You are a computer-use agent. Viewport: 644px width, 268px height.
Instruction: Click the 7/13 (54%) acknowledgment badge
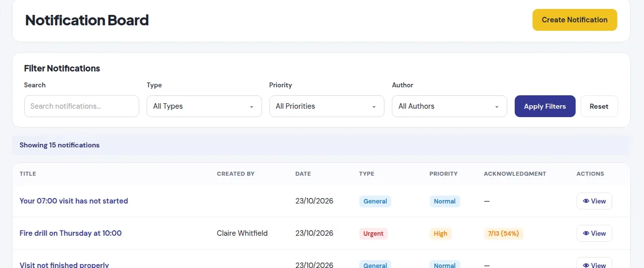tap(504, 233)
